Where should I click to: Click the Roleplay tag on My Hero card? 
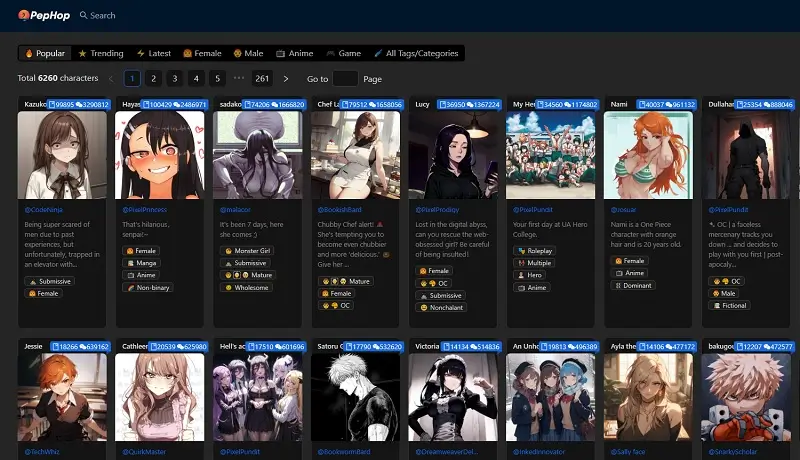tap(538, 250)
